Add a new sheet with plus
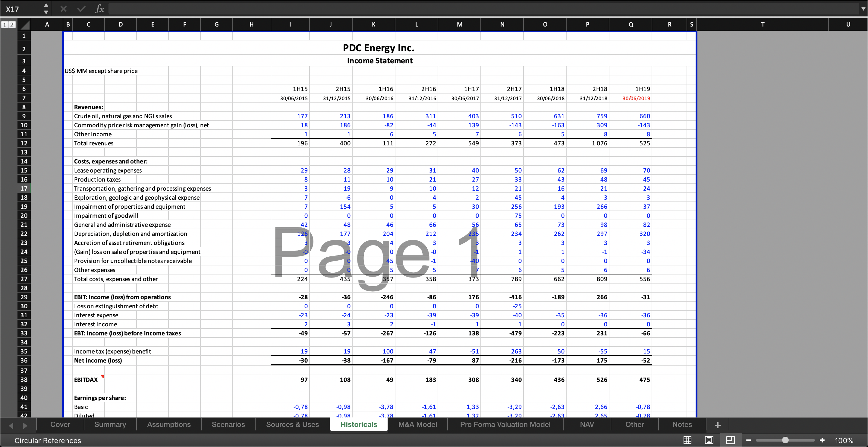868x447 pixels. coord(718,425)
